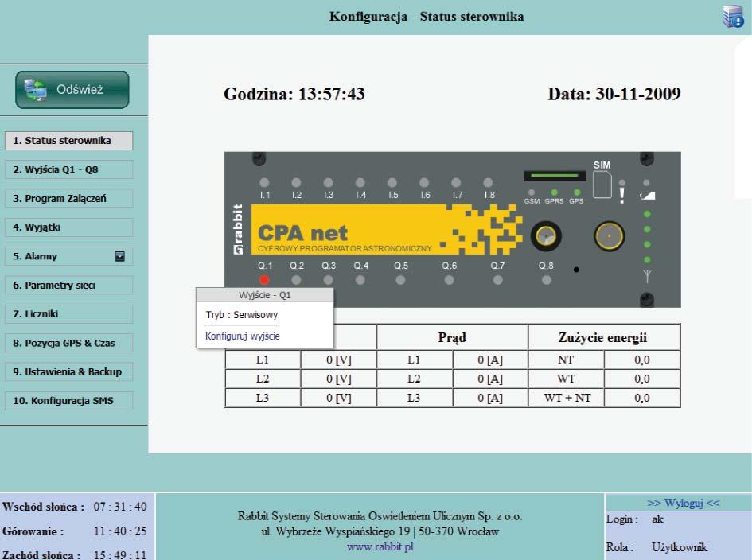Viewport: 752px width, 560px height.
Task: Click the Q.4 output LED
Action: pos(360,279)
